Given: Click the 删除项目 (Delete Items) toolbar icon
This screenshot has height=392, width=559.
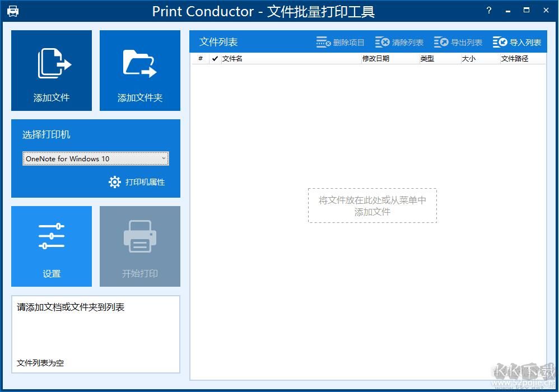Looking at the screenshot, I should pyautogui.click(x=324, y=41).
